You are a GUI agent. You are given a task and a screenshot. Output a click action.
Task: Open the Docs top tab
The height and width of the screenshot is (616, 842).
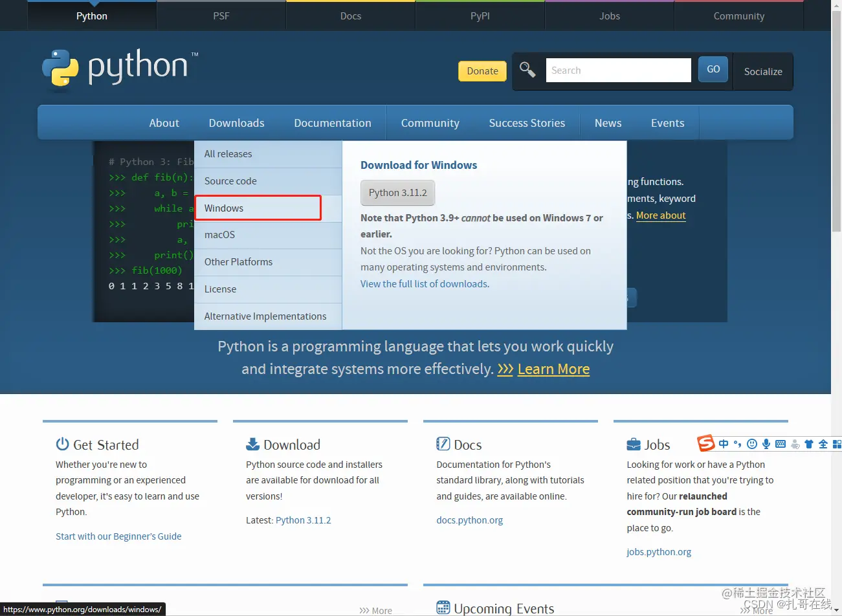351,16
